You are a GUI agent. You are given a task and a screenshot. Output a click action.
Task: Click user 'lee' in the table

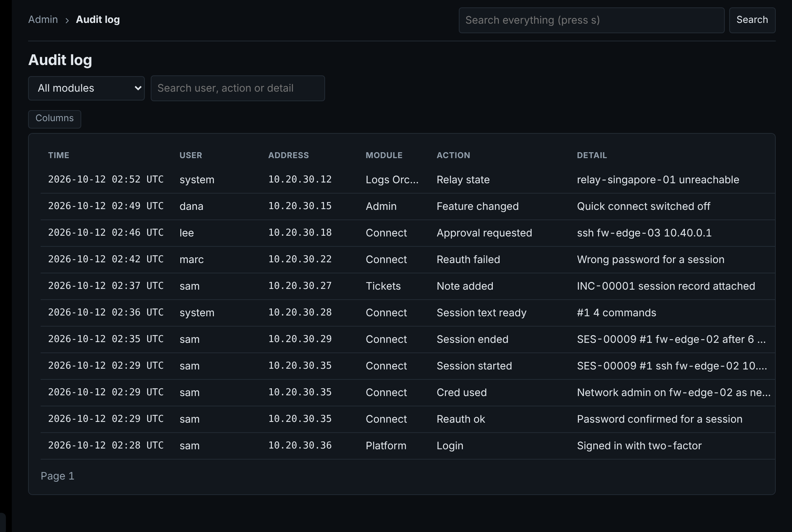point(187,233)
